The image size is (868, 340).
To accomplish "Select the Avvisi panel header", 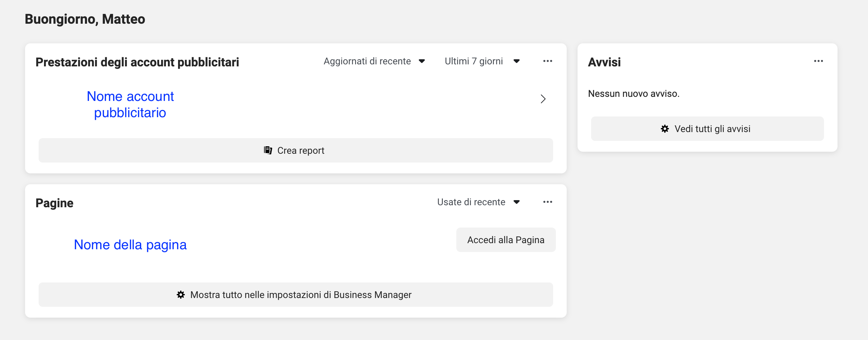I will [604, 62].
